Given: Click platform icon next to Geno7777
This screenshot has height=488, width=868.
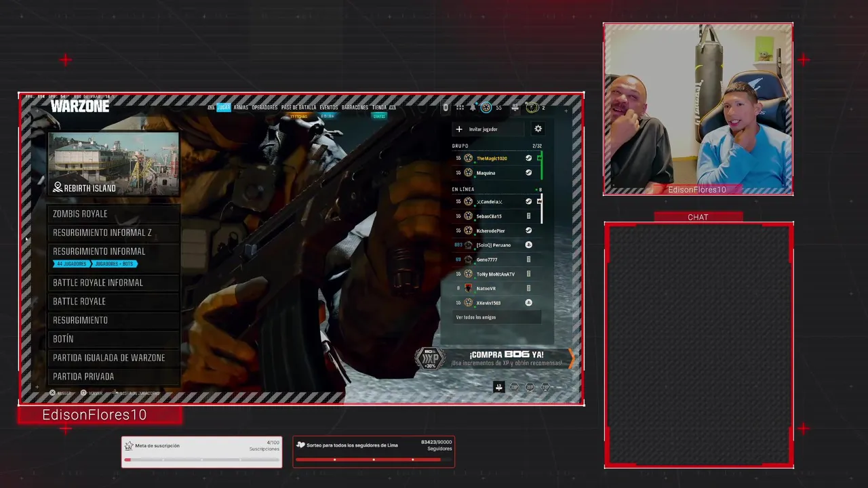Looking at the screenshot, I should 529,260.
